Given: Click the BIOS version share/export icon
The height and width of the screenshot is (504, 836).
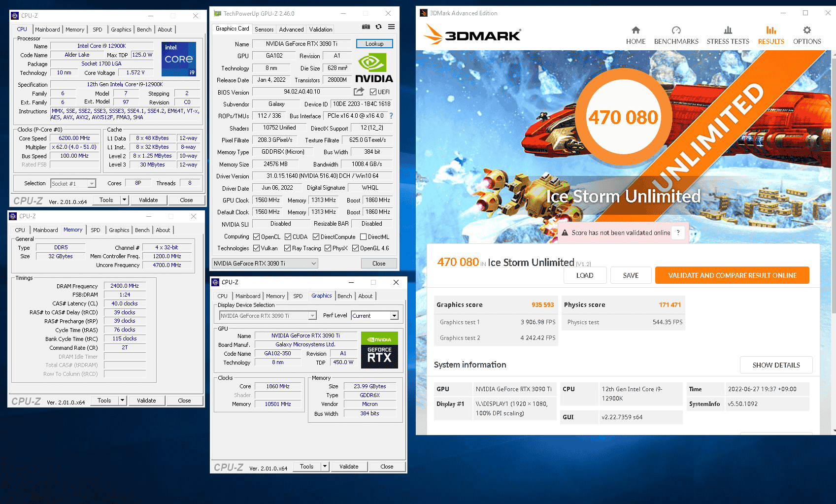Looking at the screenshot, I should pos(359,92).
